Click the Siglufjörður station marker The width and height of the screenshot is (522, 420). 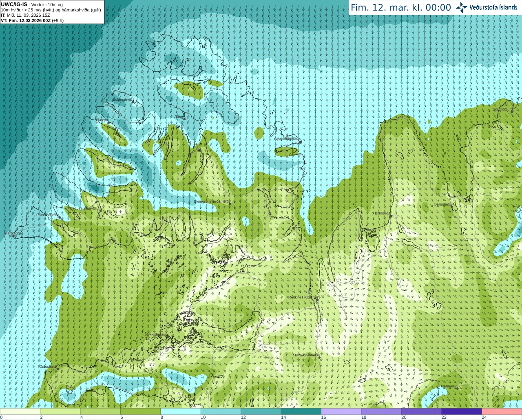[511, 112]
